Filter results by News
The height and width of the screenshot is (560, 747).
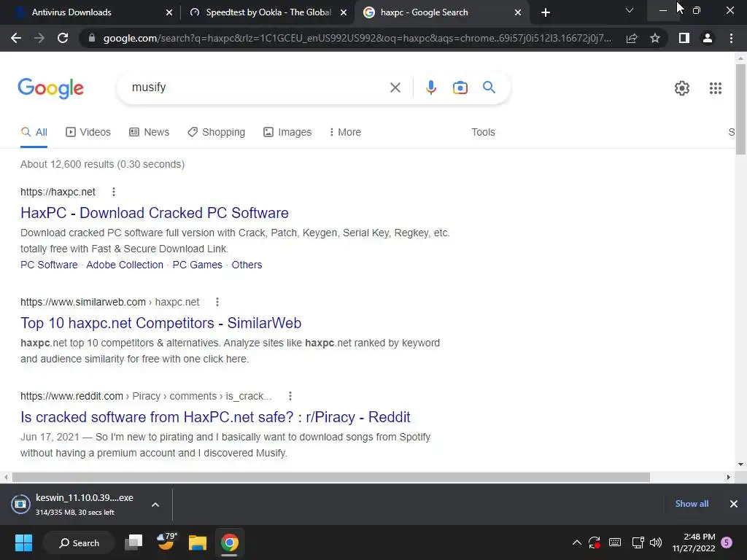[x=149, y=133]
